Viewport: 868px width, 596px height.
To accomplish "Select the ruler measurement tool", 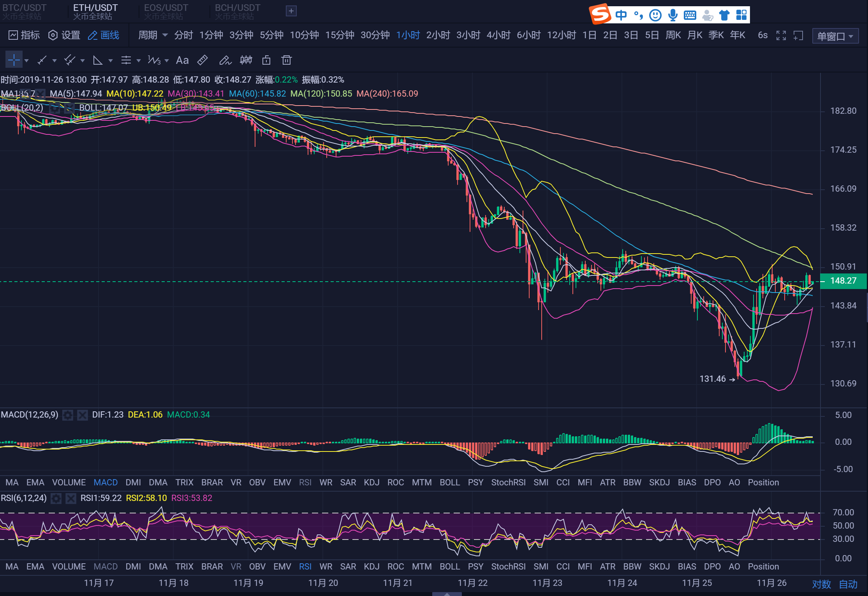I will pos(202,60).
